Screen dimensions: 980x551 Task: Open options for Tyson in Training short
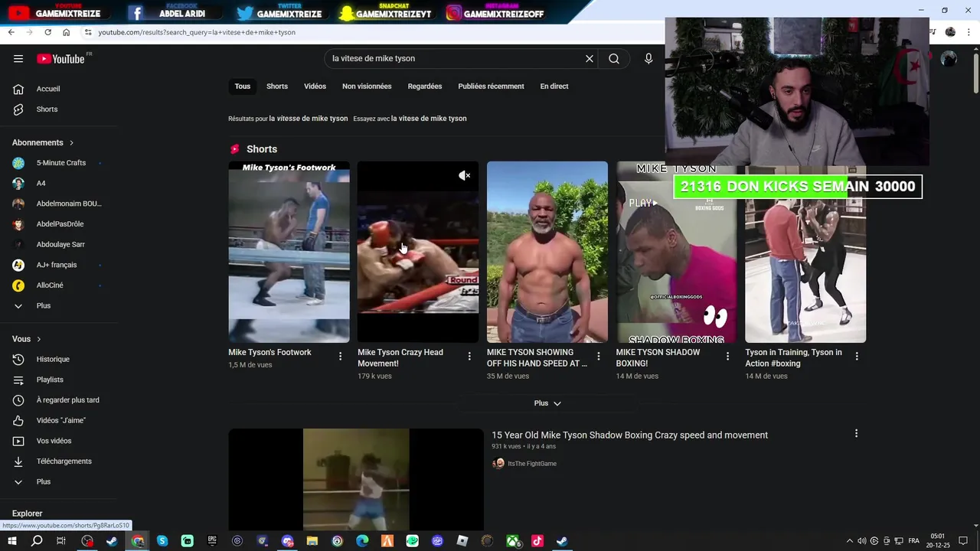(x=857, y=356)
